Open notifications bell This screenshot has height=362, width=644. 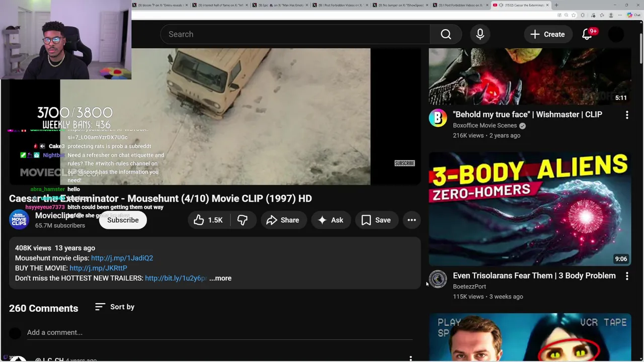coord(587,34)
